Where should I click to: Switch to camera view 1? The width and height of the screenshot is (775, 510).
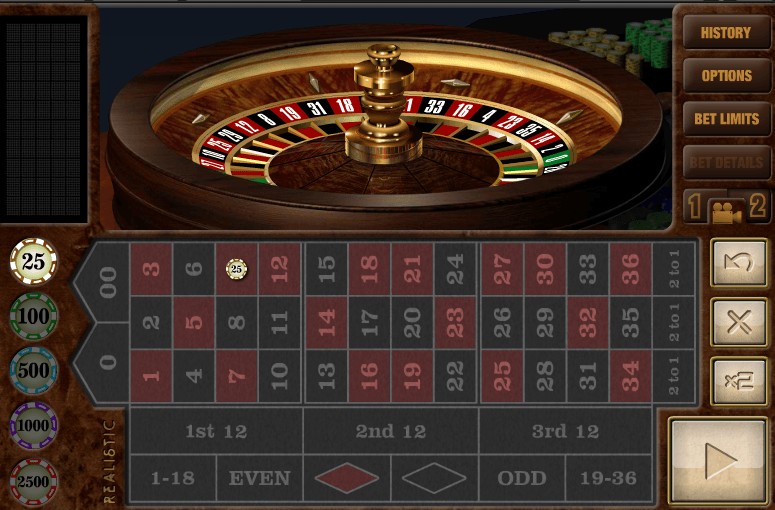695,206
